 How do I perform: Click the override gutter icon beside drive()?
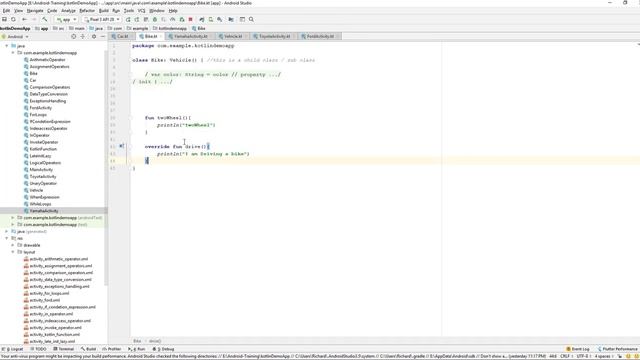pos(122,146)
